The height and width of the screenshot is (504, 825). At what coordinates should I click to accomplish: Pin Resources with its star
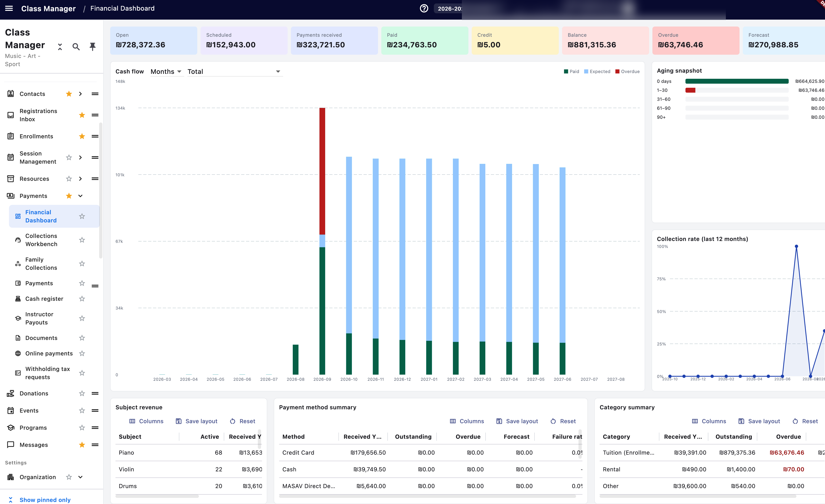point(69,179)
